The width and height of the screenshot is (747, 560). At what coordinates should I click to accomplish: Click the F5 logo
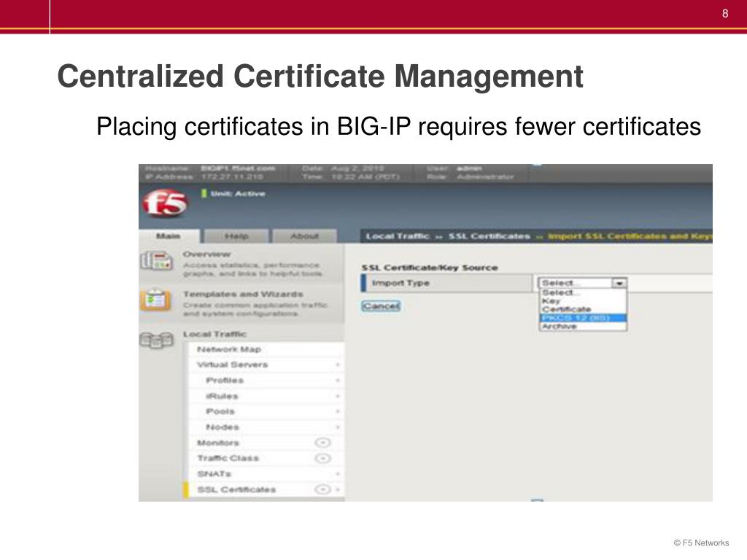coord(165,203)
